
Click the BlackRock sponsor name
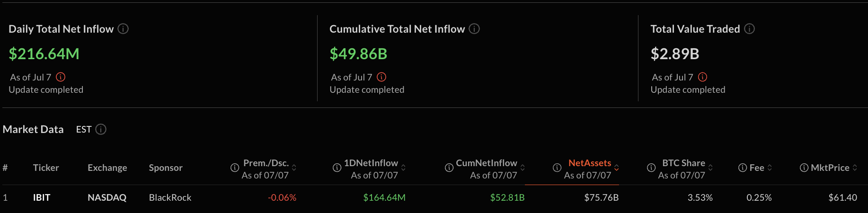point(170,197)
